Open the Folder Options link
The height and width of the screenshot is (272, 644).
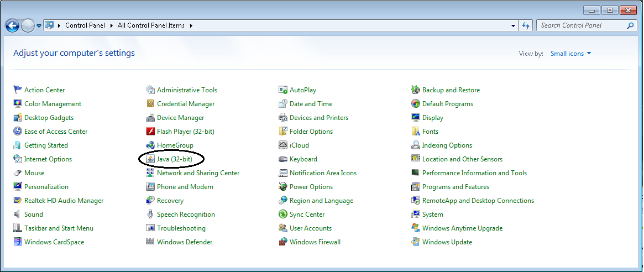[x=311, y=132]
